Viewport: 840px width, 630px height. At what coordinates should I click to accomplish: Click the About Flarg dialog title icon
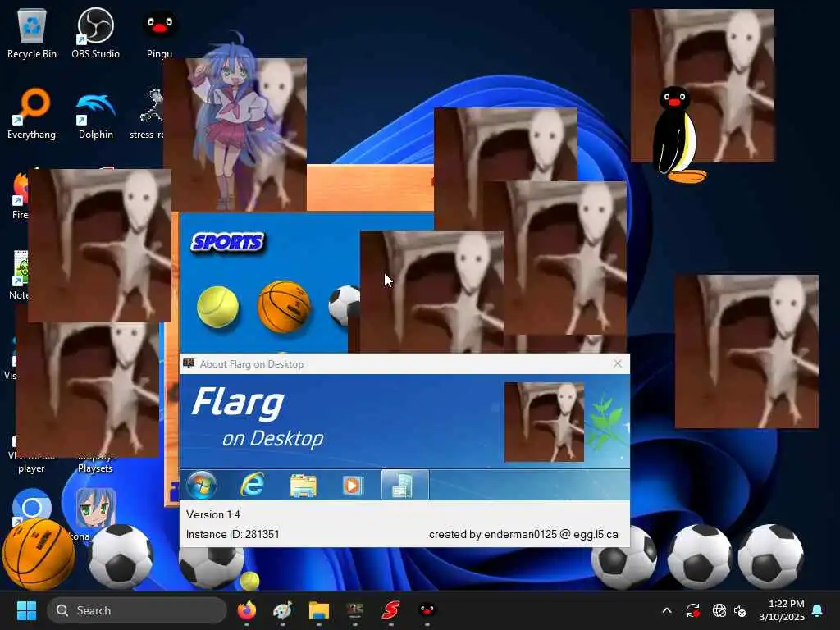pos(189,363)
